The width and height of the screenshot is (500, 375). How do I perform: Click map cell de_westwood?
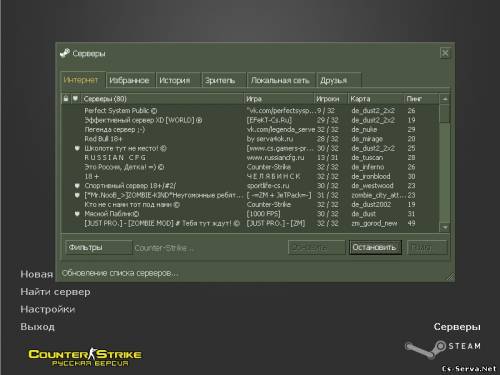click(x=372, y=186)
